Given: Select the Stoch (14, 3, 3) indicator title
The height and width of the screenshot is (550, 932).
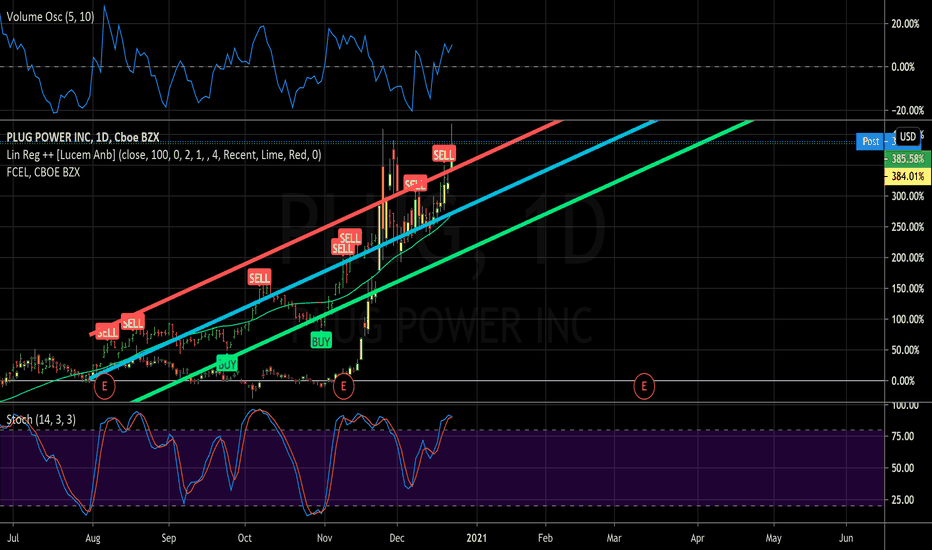Looking at the screenshot, I should pos(41,420).
